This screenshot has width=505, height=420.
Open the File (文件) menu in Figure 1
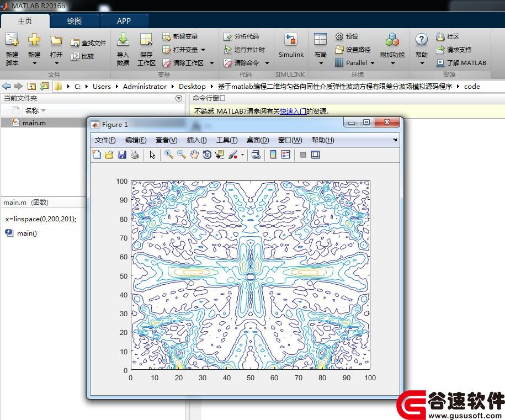coord(105,140)
